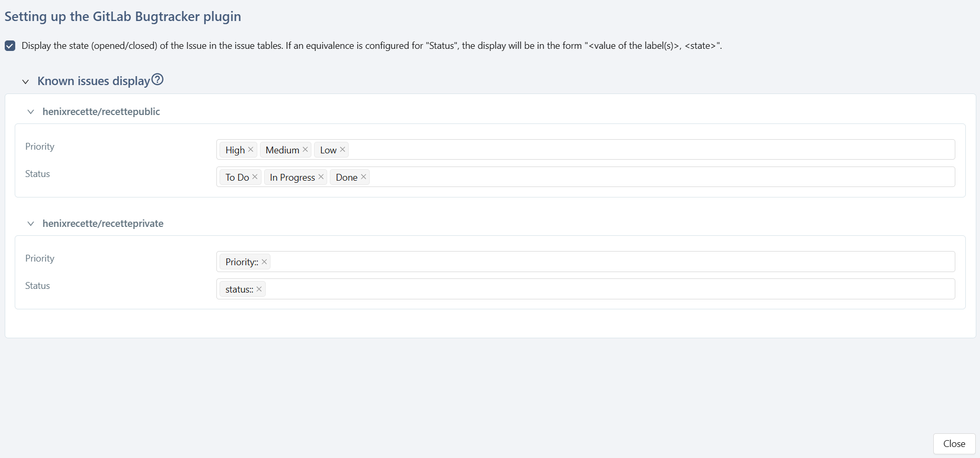Click the Close button
This screenshot has height=458, width=980.
(x=954, y=444)
